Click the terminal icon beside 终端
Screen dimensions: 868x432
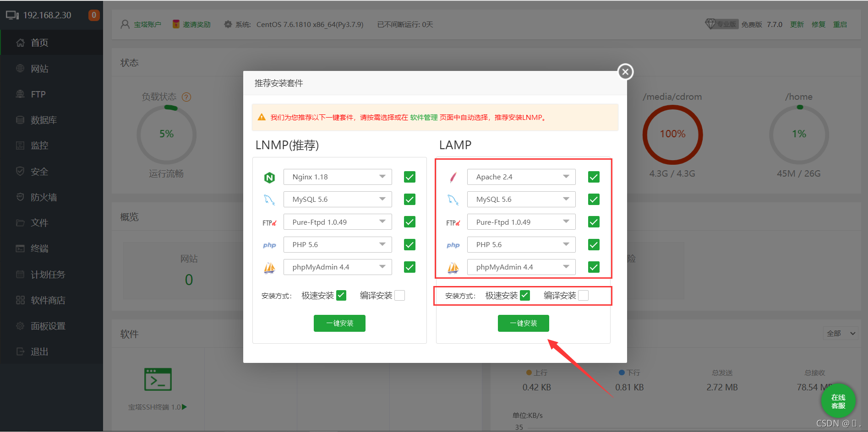pyautogui.click(x=20, y=248)
